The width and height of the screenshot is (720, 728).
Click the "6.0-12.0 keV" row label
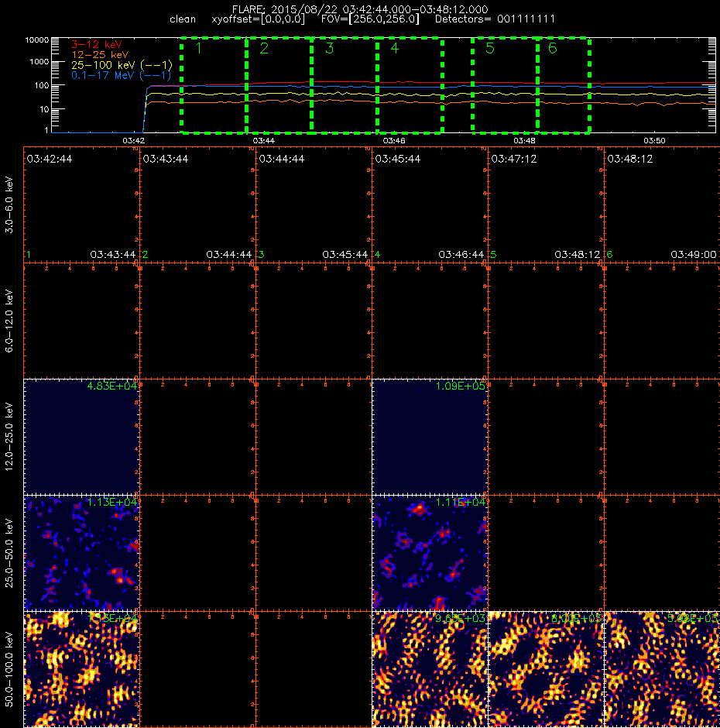point(9,321)
